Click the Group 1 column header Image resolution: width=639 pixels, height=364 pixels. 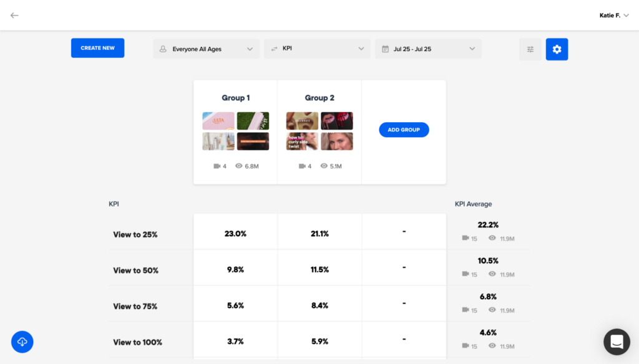click(x=235, y=98)
